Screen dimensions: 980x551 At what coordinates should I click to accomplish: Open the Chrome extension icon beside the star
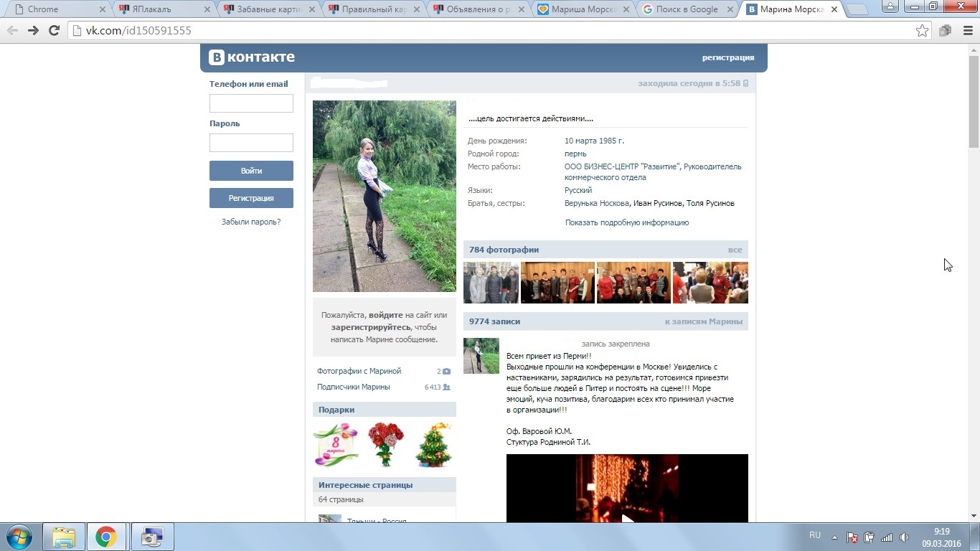coord(945,31)
